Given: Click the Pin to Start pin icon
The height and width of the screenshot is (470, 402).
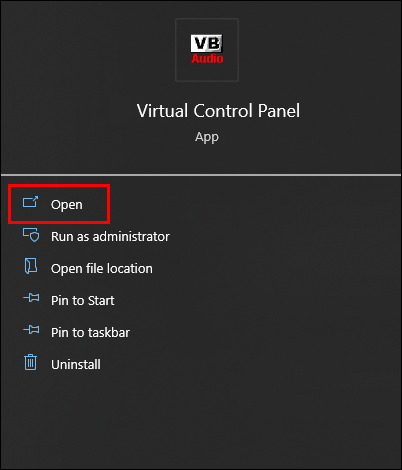Looking at the screenshot, I should [31, 298].
